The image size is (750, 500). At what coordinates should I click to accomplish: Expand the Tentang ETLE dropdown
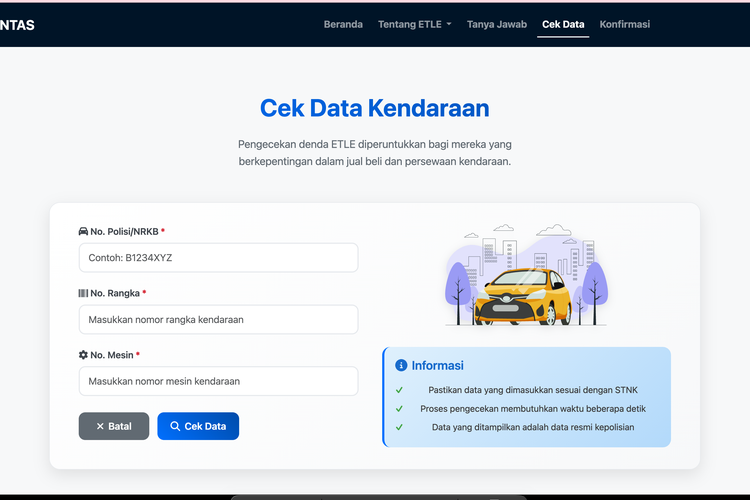coord(414,24)
